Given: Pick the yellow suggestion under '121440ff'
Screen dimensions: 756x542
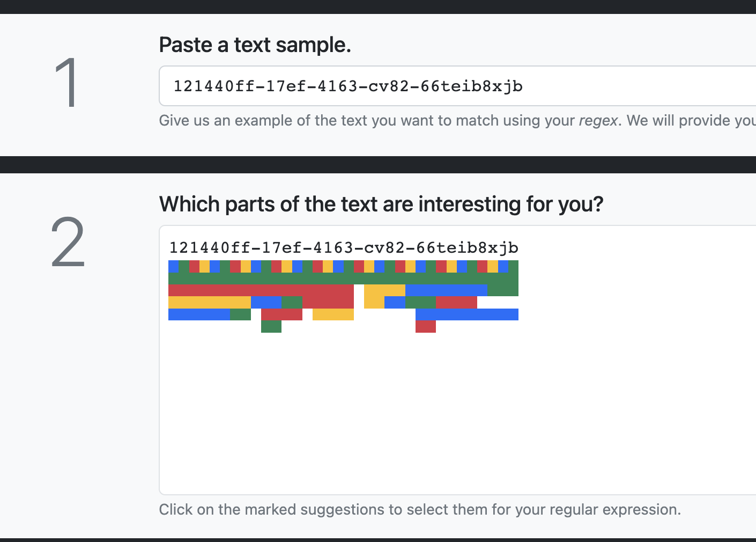Looking at the screenshot, I should click(209, 302).
